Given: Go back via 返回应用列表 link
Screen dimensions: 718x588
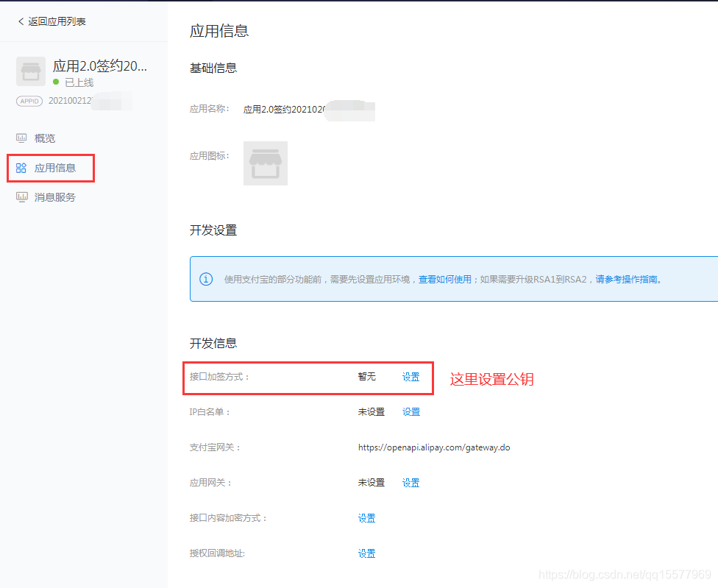Looking at the screenshot, I should tap(57, 21).
